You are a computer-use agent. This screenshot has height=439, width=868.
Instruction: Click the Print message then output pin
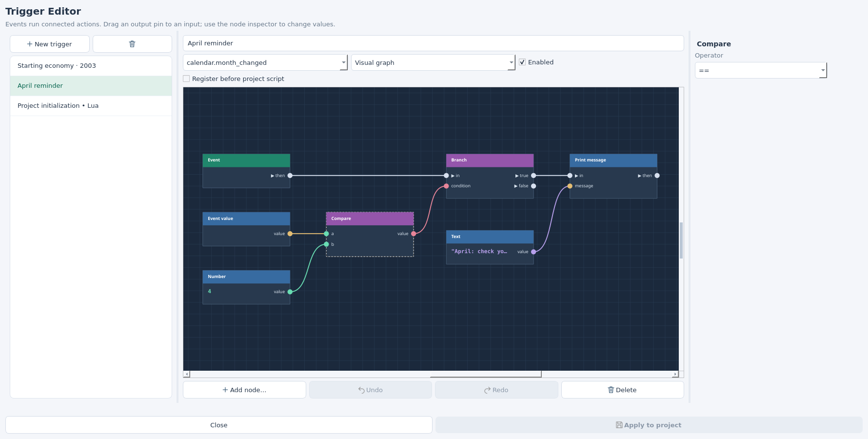(x=657, y=176)
